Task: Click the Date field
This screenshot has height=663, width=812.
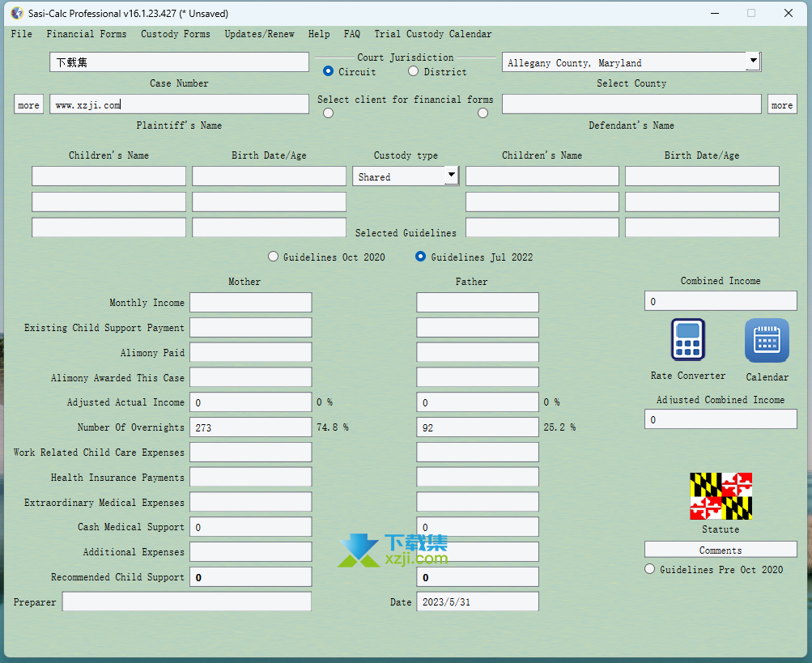Action: click(x=478, y=601)
